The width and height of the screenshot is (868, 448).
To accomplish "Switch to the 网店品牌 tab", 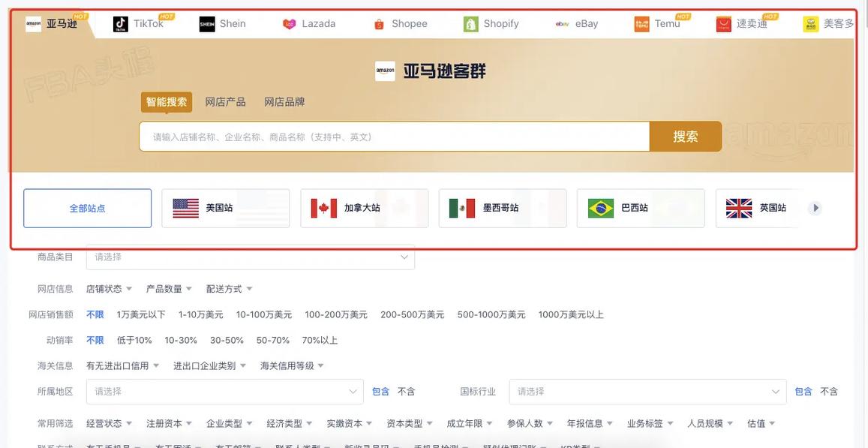I will coord(284,100).
